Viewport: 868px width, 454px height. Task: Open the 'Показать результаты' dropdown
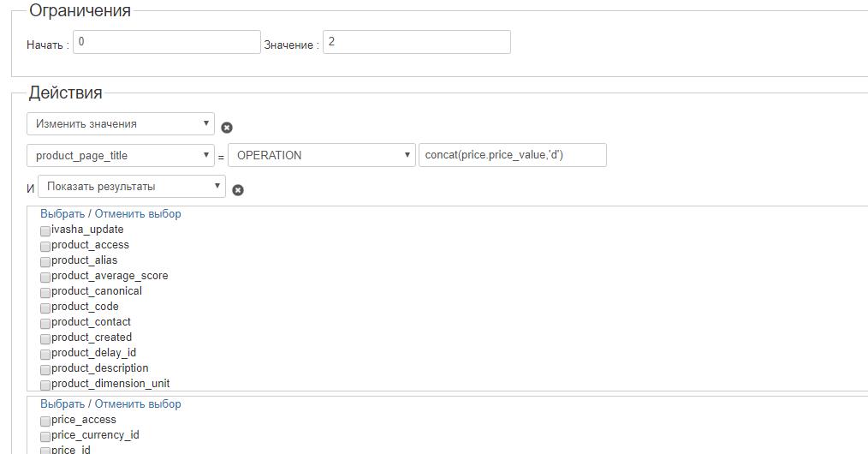click(x=132, y=187)
